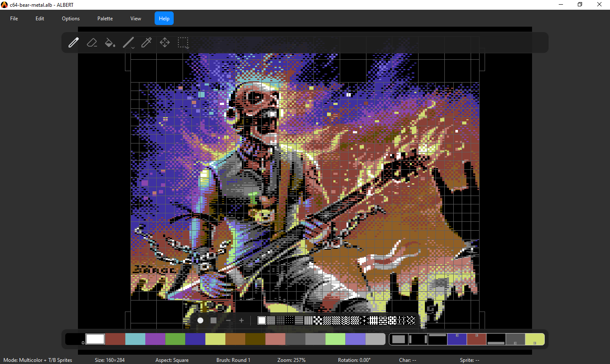The height and width of the screenshot is (364, 610).
Task: Open the Options menu
Action: [71, 19]
